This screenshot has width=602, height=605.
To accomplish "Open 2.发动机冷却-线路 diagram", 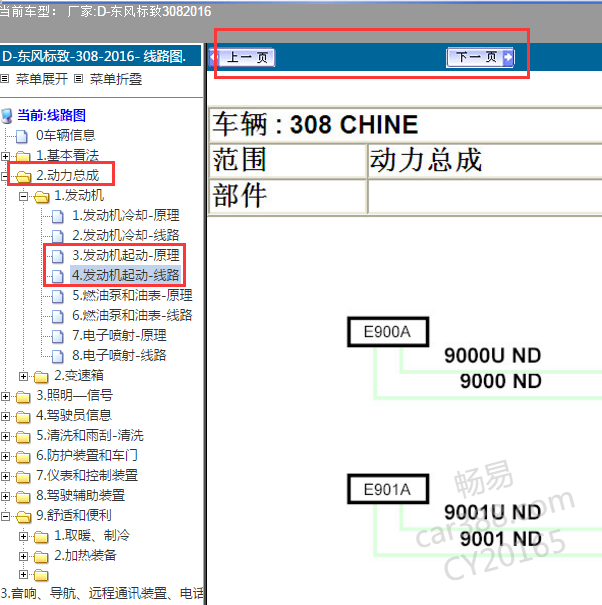I will click(x=126, y=235).
